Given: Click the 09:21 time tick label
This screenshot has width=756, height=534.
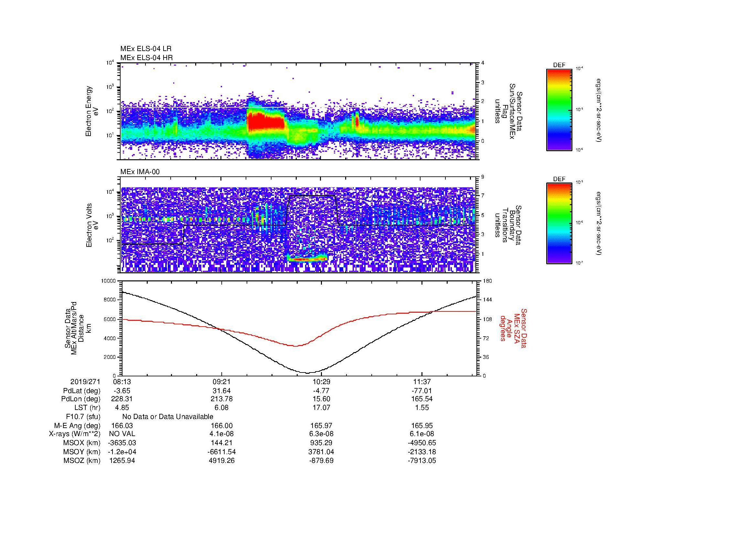Looking at the screenshot, I should pos(222,382).
